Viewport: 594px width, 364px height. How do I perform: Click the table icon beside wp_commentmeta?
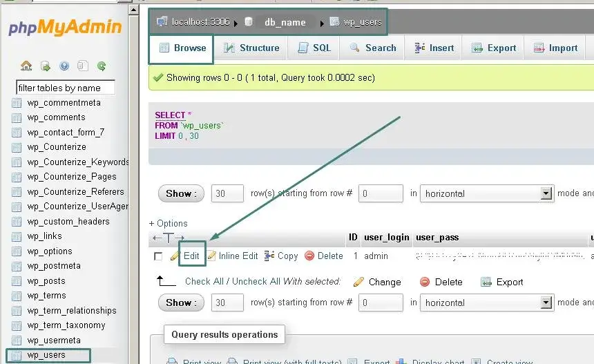(17, 103)
